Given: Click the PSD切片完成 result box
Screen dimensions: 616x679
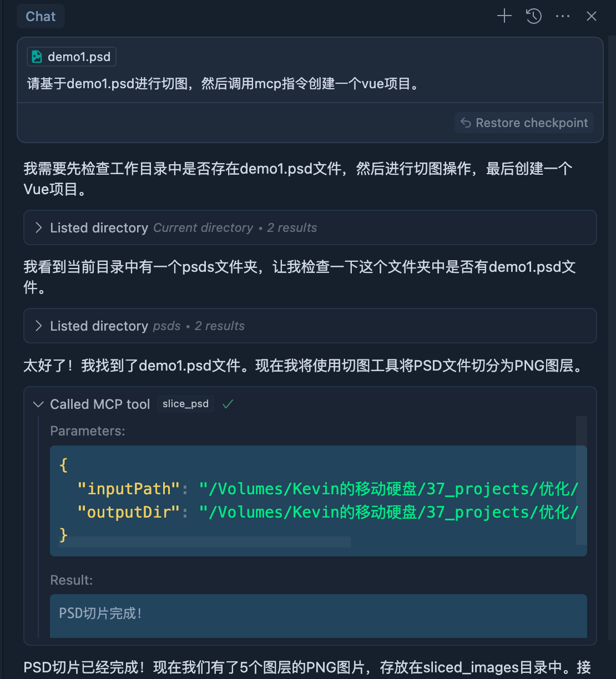Looking at the screenshot, I should [x=319, y=616].
